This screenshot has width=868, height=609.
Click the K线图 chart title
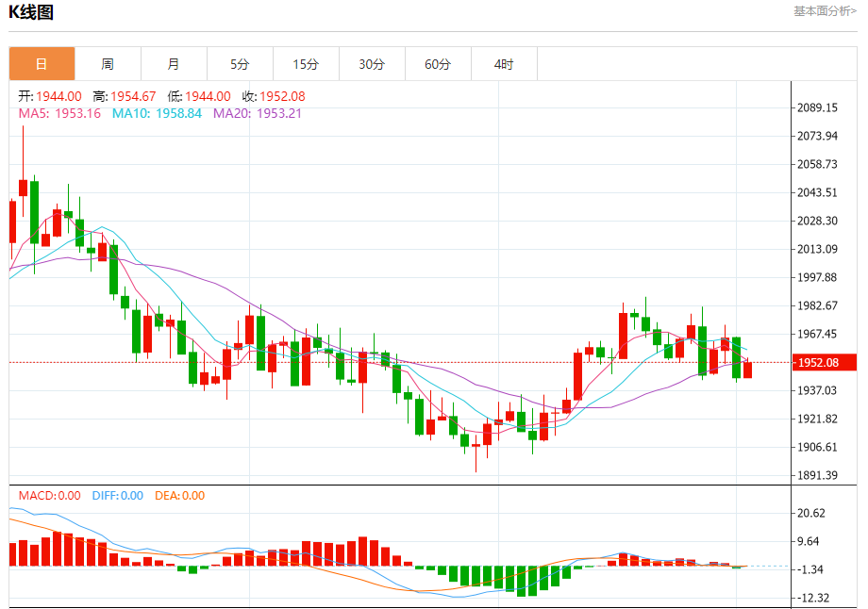(x=31, y=12)
